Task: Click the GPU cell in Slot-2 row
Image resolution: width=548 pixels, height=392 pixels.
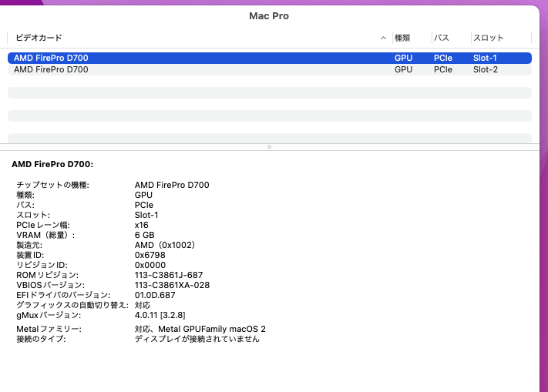Action: [403, 69]
